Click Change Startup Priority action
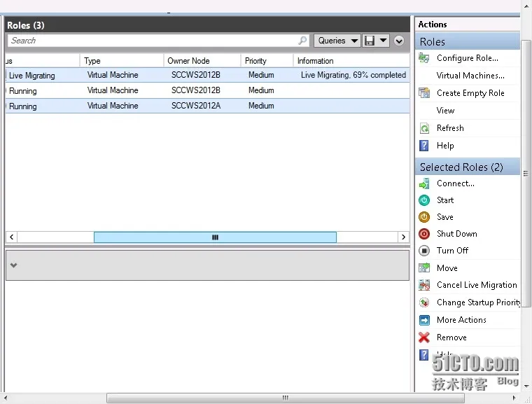532x404 pixels. coord(478,302)
